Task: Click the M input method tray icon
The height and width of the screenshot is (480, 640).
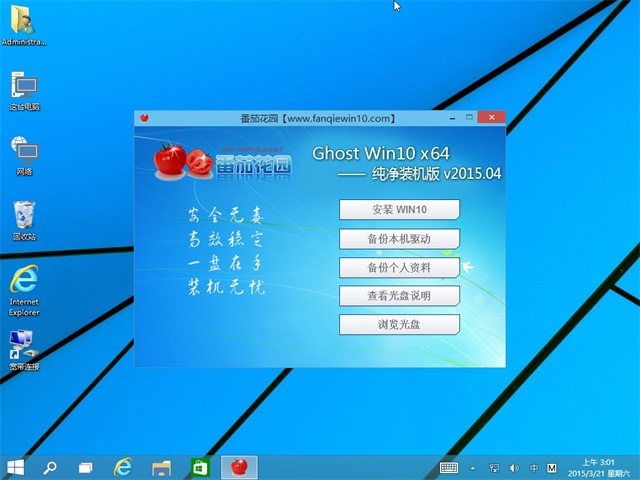Action: pyautogui.click(x=552, y=468)
